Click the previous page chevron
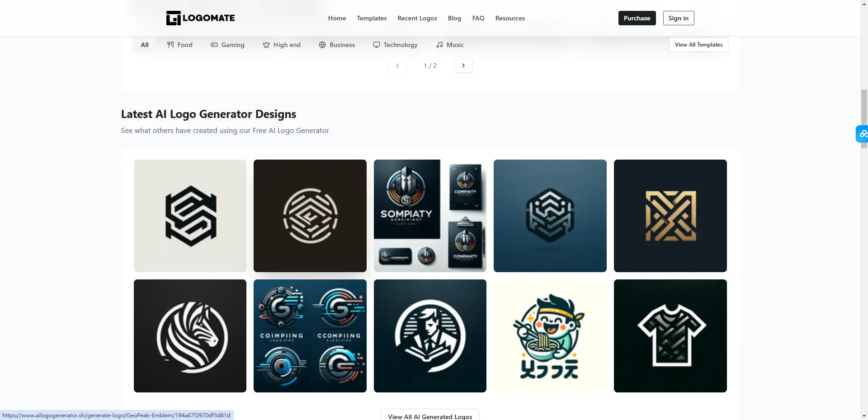The height and width of the screenshot is (420, 868). click(x=397, y=66)
